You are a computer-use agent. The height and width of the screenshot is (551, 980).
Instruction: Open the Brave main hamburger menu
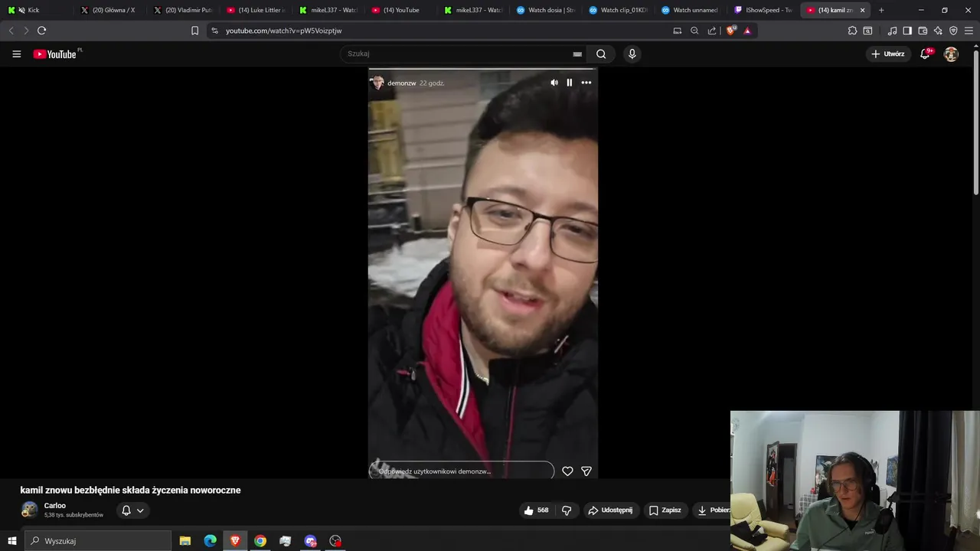tap(969, 31)
